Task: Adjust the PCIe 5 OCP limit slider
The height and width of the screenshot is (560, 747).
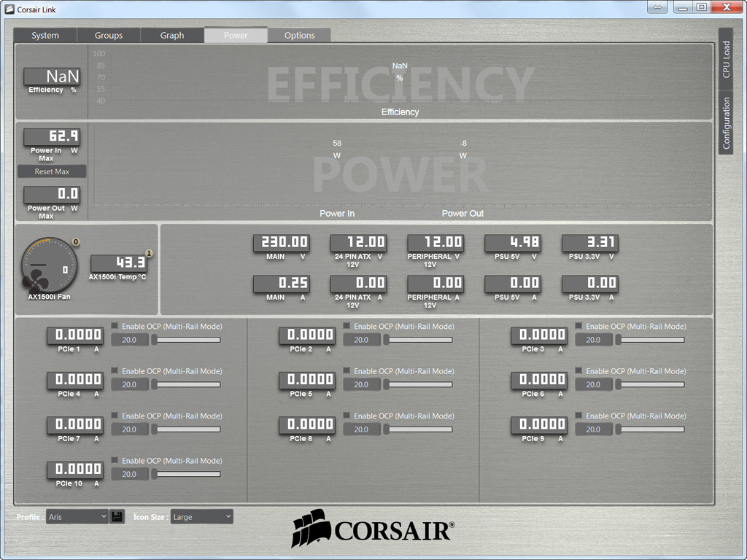Action: click(x=418, y=385)
